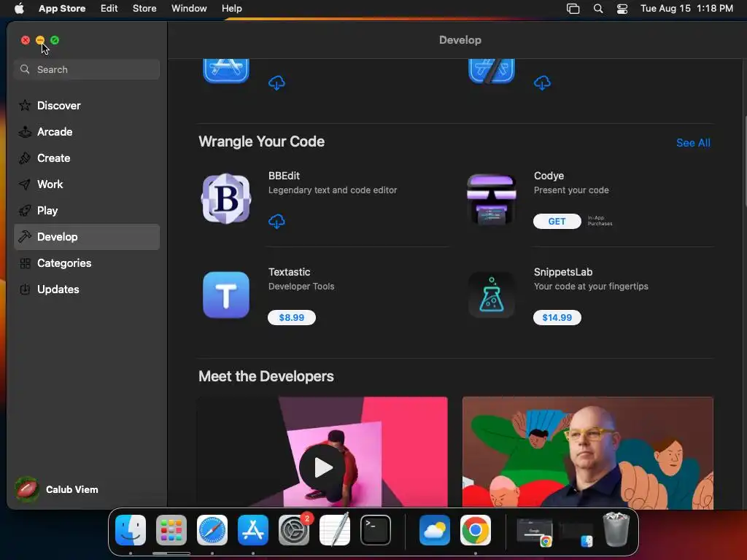Click the Wrangle Your Code heading
Screen dimensions: 747x560
[262, 141]
